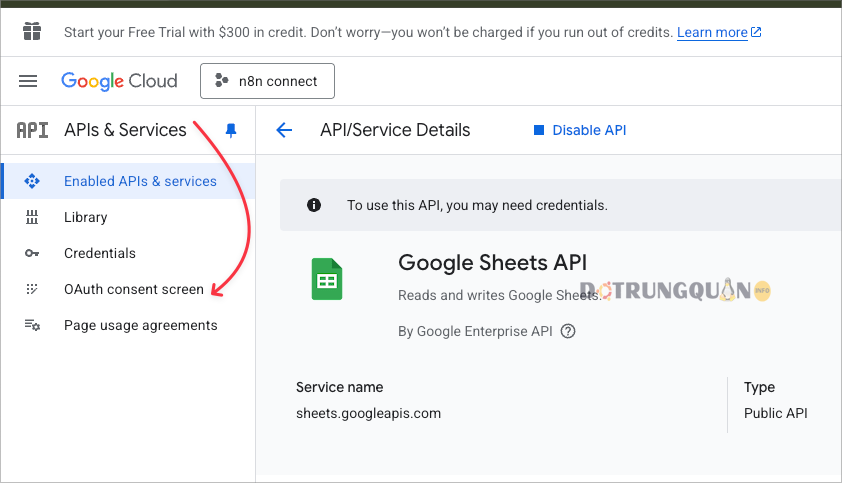Go back using the left arrow

coord(284,130)
